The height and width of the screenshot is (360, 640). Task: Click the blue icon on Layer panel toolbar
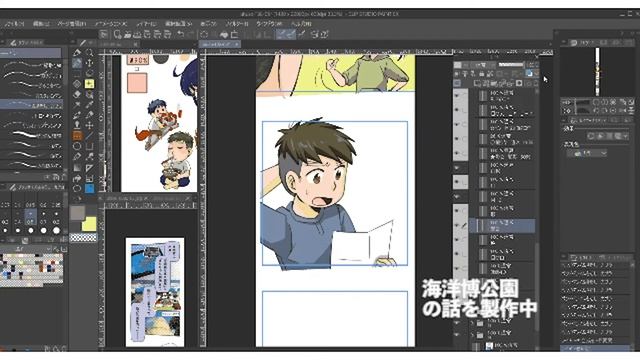pyautogui.click(x=529, y=73)
